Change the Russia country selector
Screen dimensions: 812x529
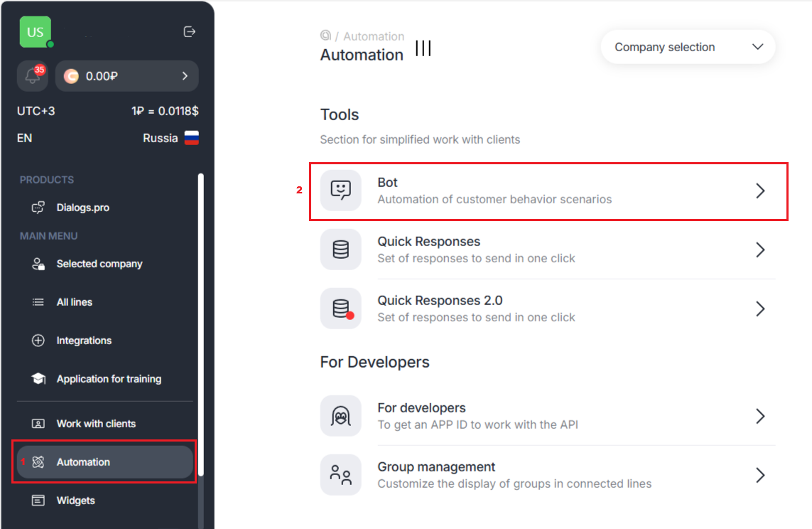click(170, 138)
